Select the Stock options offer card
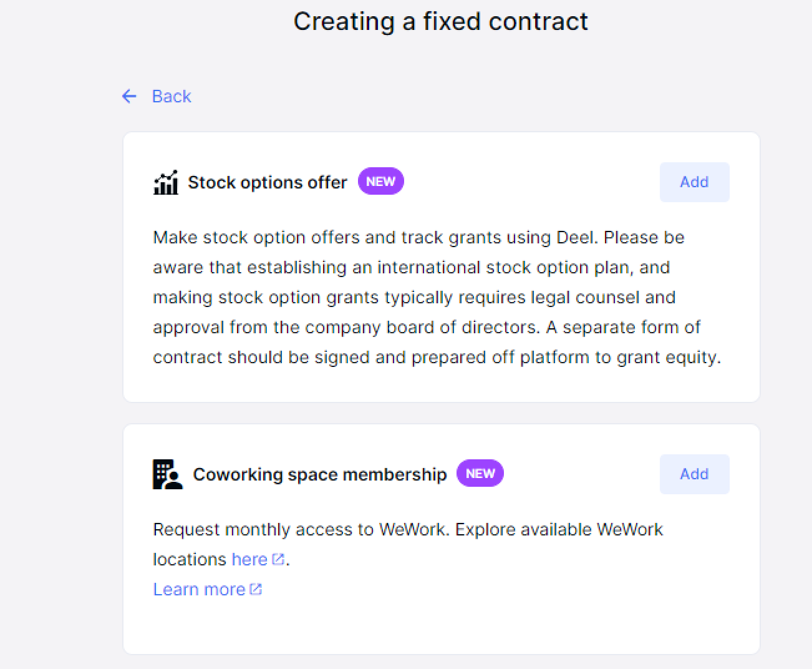The image size is (812, 669). pos(441,265)
